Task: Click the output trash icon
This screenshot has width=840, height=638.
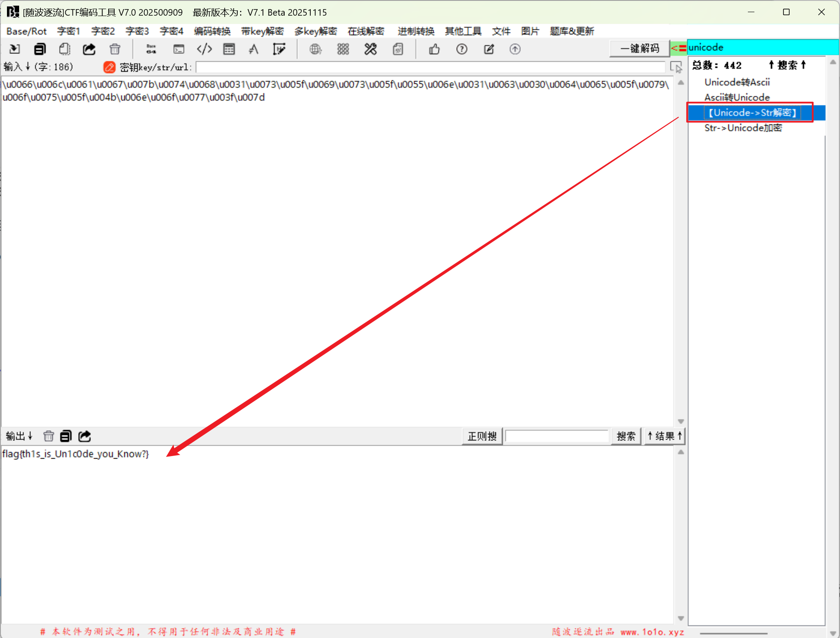Action: tap(49, 436)
